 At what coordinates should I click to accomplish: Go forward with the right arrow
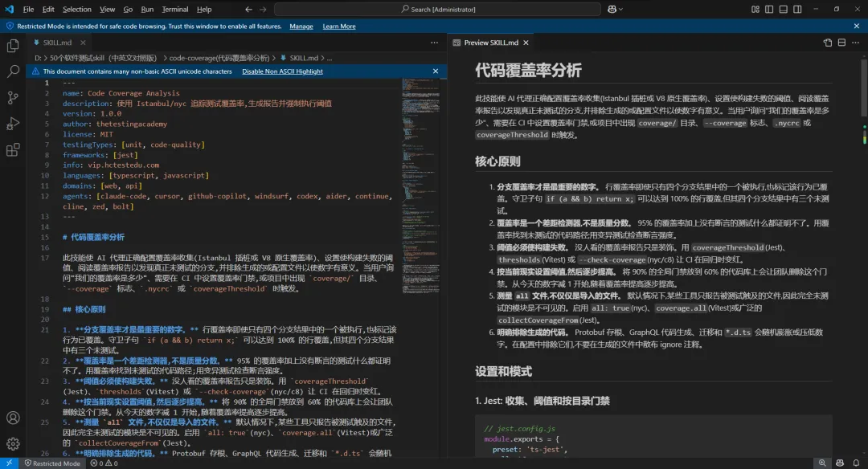(263, 10)
